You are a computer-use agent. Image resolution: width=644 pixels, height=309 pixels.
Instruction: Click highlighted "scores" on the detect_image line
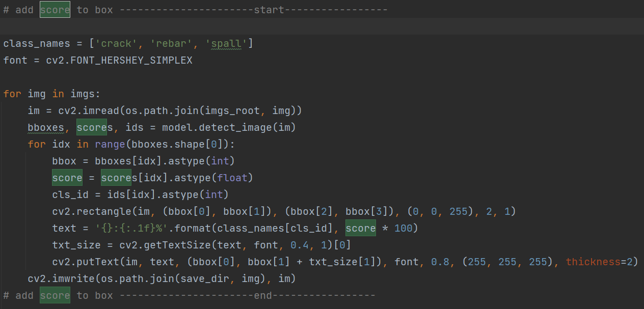pyautogui.click(x=92, y=127)
